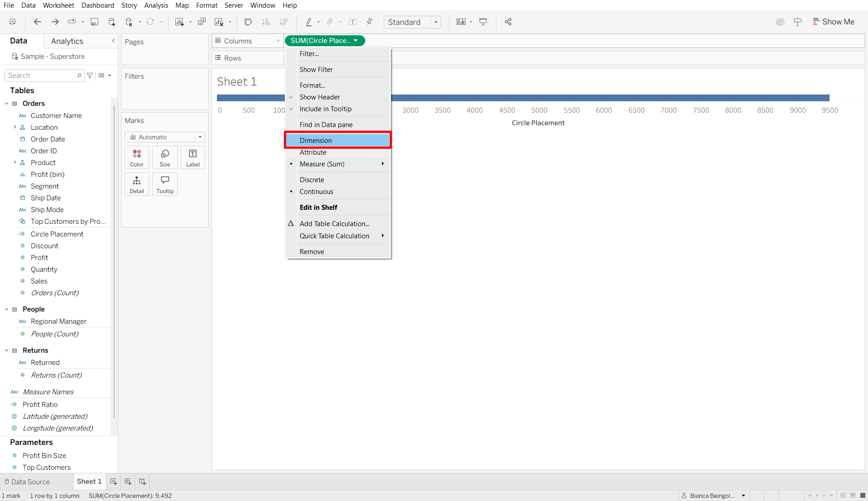Collapse the Data pane side bar
Viewport: 868px width, 501px height.
pyautogui.click(x=113, y=41)
